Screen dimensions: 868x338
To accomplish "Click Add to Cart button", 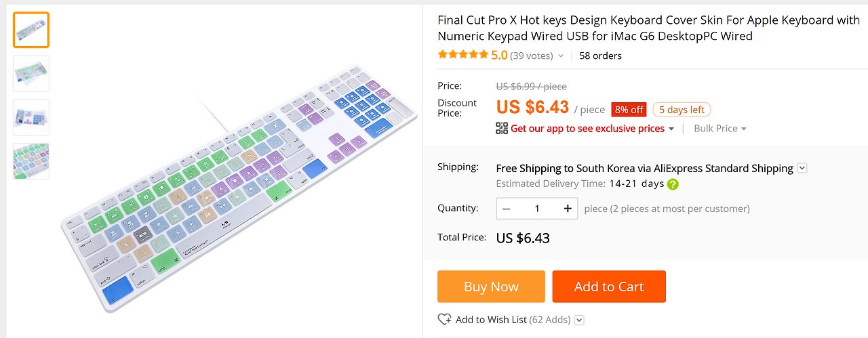I will pos(609,287).
